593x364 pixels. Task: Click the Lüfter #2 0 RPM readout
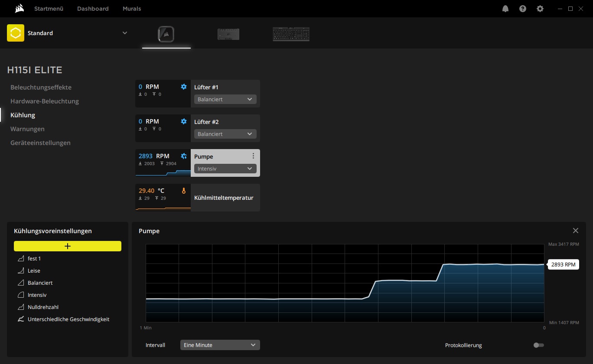pyautogui.click(x=149, y=121)
